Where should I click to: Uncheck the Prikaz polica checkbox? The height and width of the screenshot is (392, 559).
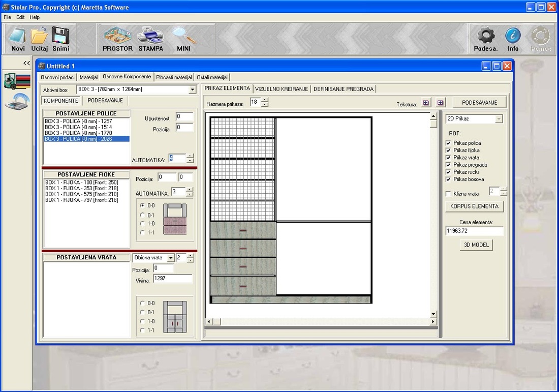[448, 143]
